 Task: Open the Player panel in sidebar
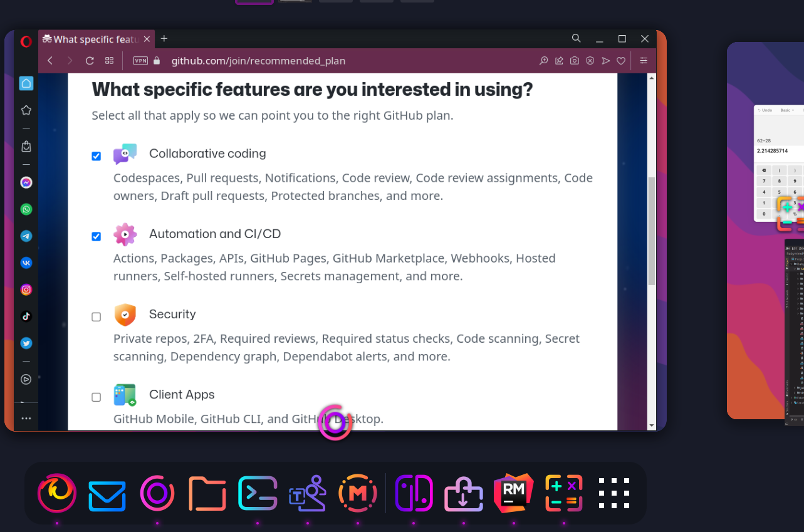coord(26,379)
